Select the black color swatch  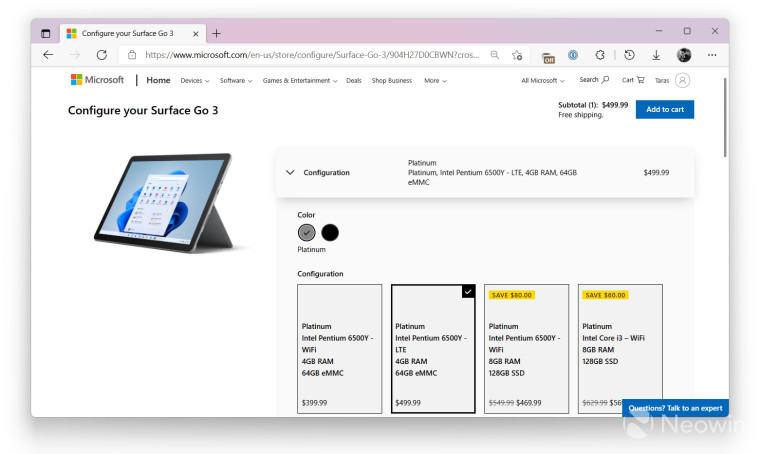[330, 233]
